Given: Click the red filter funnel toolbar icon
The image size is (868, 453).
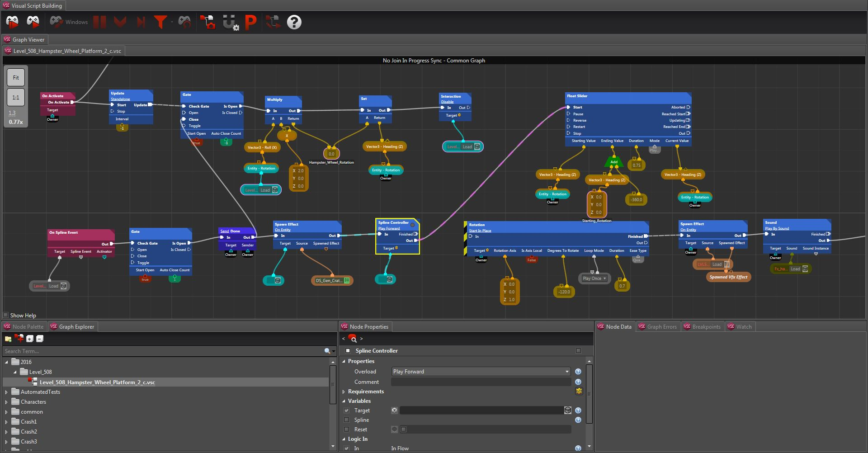Looking at the screenshot, I should 160,22.
